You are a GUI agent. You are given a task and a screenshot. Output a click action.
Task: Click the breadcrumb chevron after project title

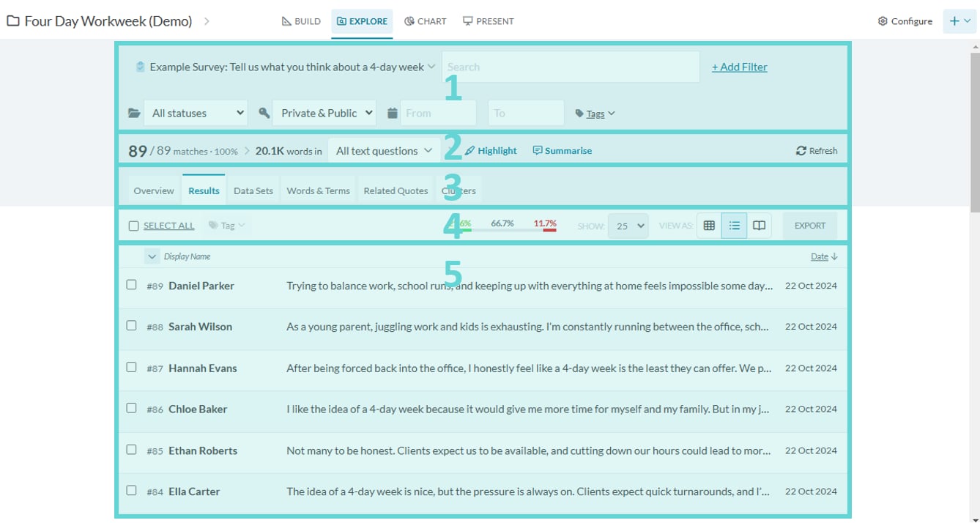[207, 21]
